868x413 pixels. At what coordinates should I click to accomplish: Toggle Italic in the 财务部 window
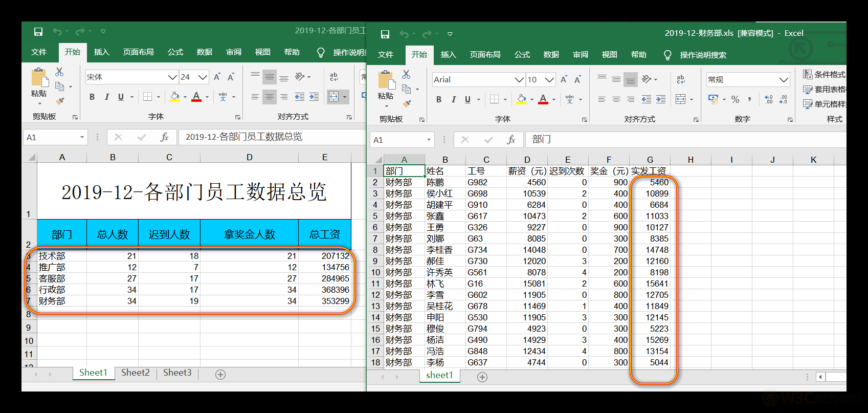coord(453,99)
